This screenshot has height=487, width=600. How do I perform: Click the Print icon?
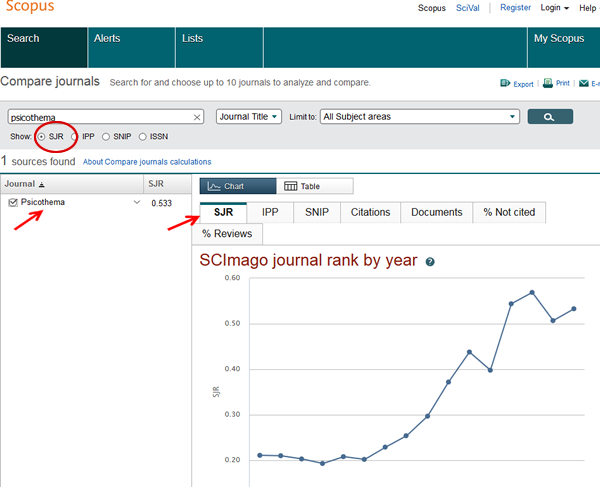pyautogui.click(x=548, y=84)
